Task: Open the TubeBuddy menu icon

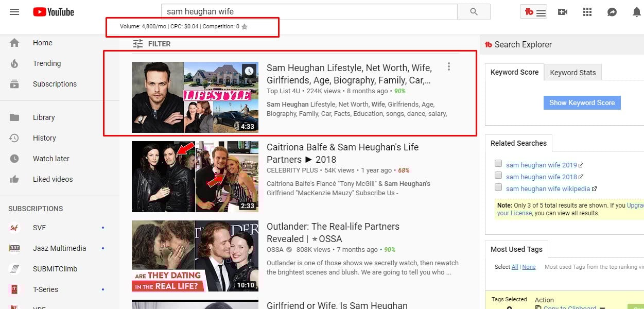Action: [x=535, y=12]
